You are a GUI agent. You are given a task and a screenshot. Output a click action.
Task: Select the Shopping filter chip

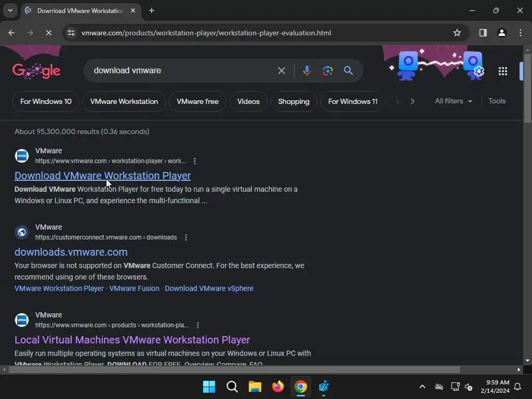294,101
